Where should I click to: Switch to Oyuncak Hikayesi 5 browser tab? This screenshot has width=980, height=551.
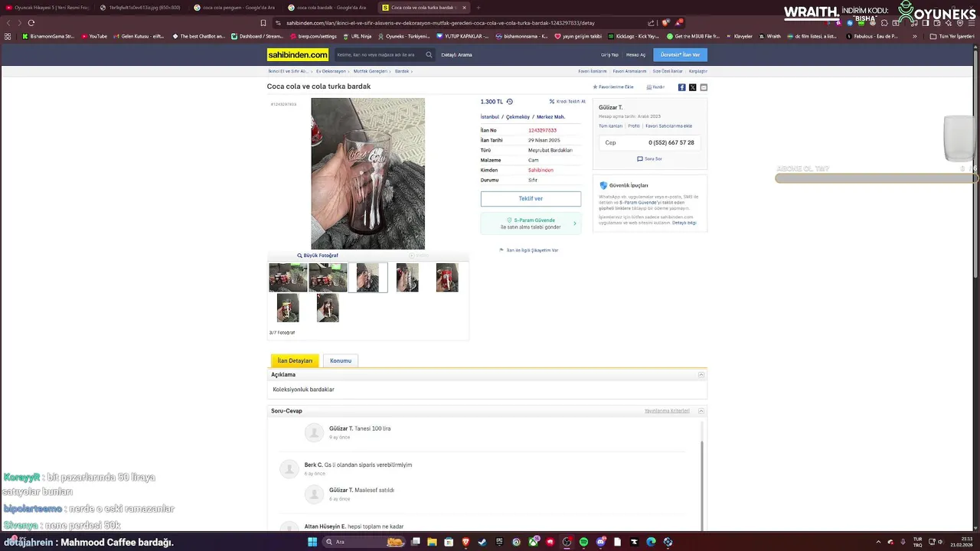click(x=47, y=8)
